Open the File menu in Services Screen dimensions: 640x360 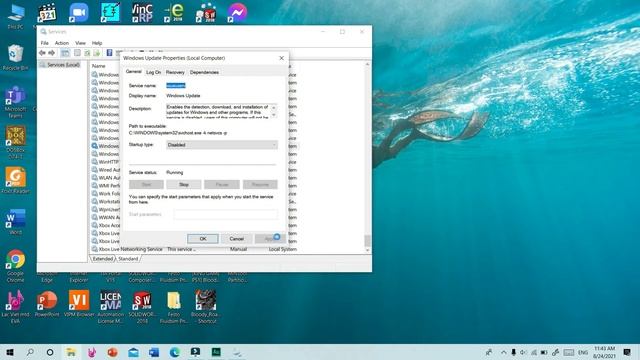(44, 43)
